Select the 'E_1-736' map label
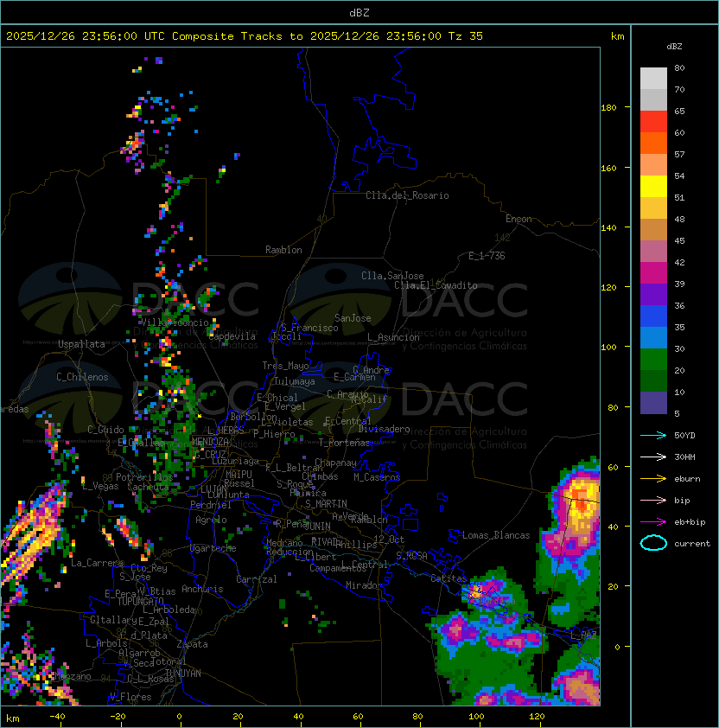Viewport: 719px width, 728px height. pyautogui.click(x=487, y=256)
